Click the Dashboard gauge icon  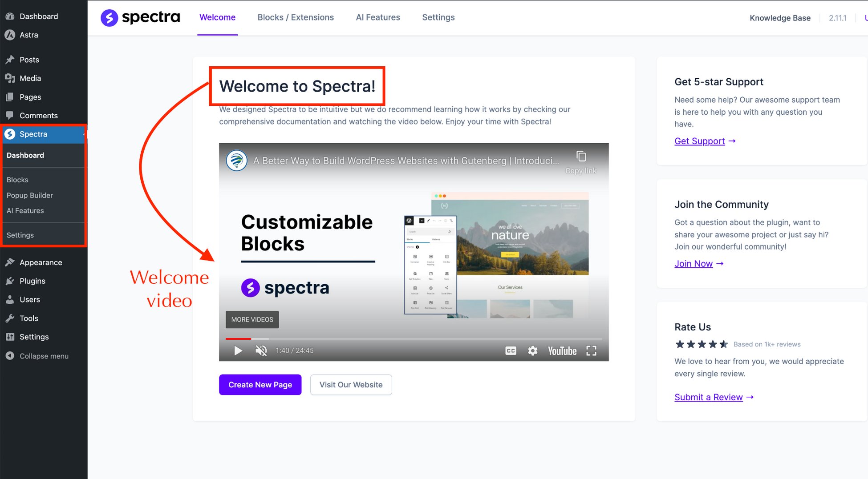pos(10,16)
